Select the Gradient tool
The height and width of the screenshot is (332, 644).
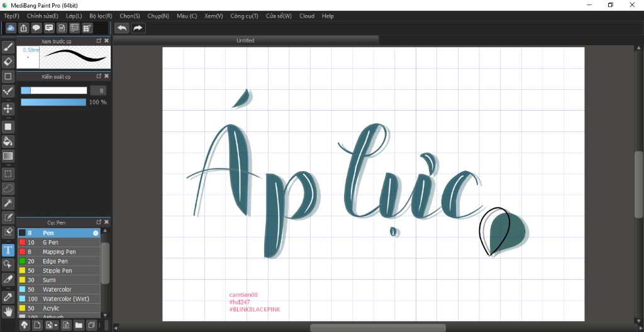click(x=8, y=156)
